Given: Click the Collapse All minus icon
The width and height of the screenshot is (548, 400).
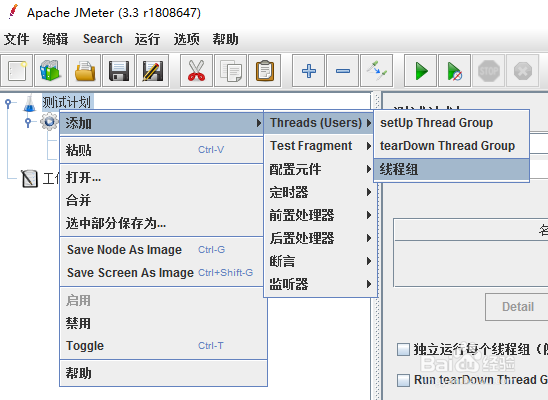Looking at the screenshot, I should pos(342,71).
